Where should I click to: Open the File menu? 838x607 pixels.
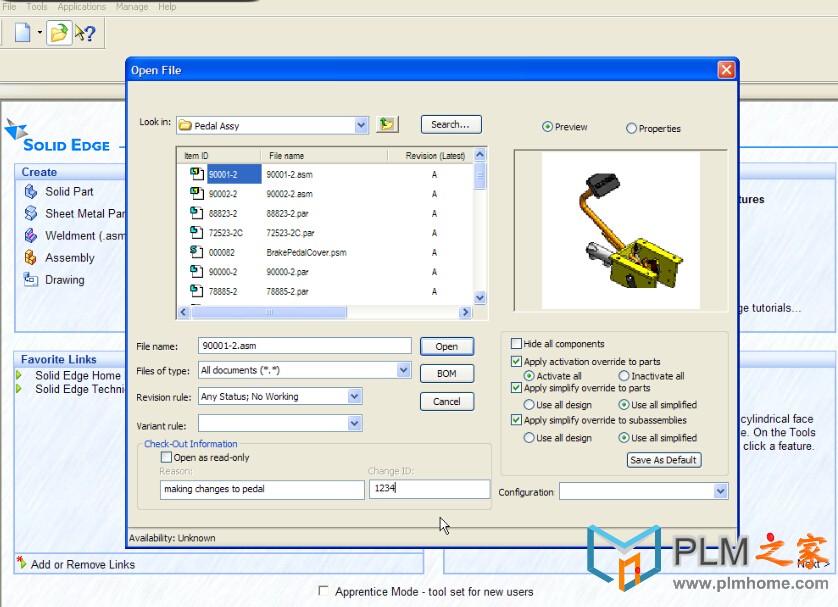10,6
